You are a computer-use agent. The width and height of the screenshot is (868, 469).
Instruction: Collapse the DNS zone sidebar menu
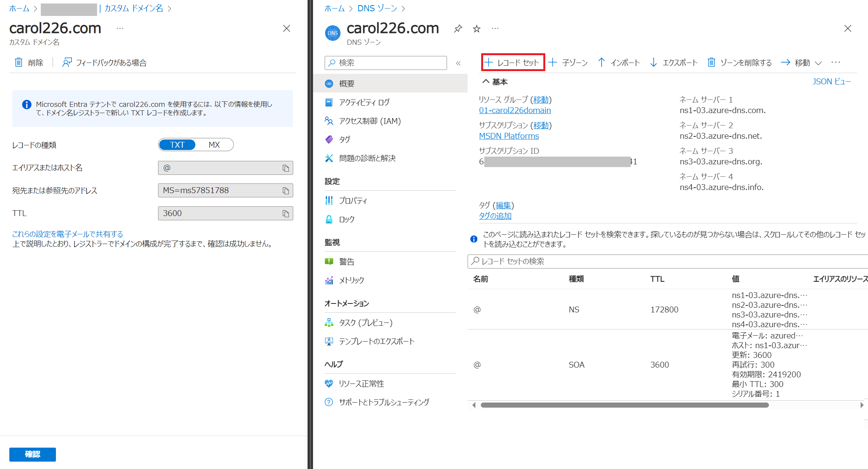(x=458, y=63)
